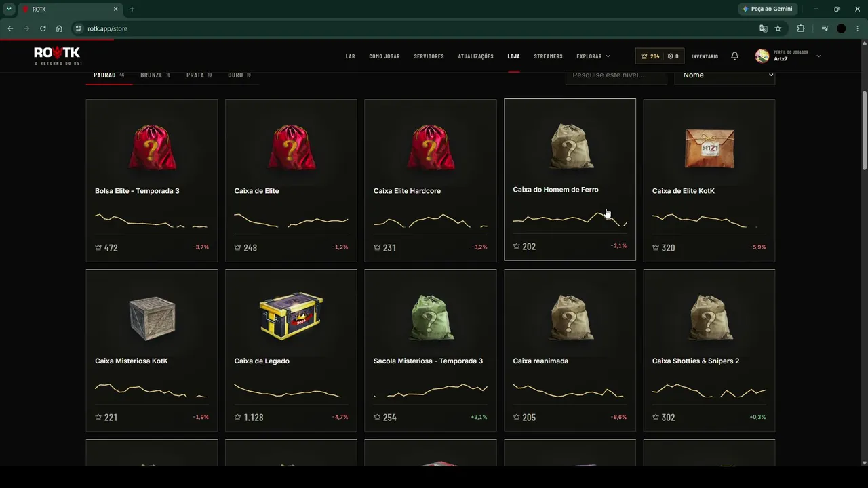The height and width of the screenshot is (488, 868).
Task: Expand the Artx7 player profile menu
Action: [788, 56]
